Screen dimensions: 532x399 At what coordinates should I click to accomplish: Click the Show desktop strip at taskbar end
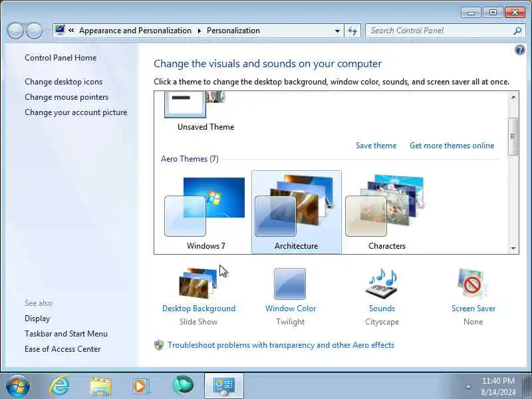(x=527, y=386)
